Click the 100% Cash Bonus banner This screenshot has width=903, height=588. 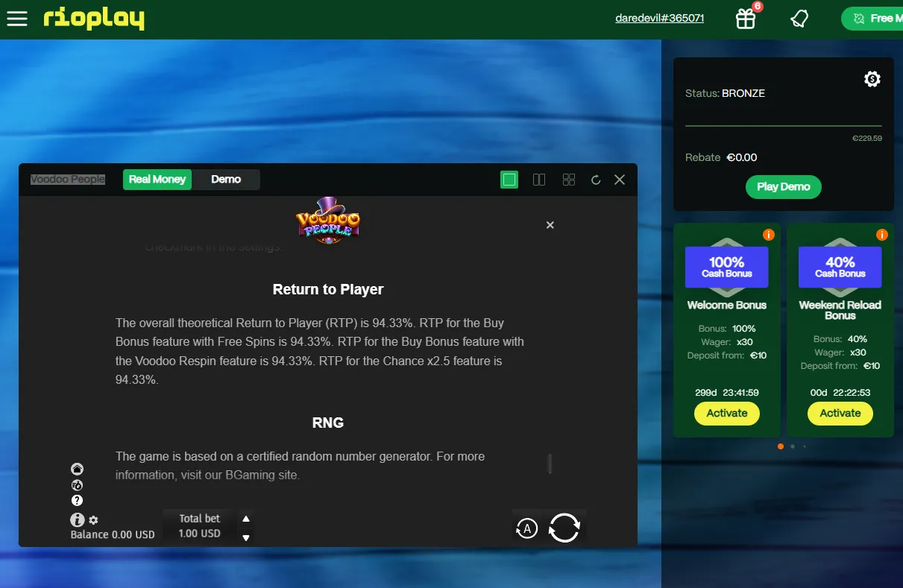727,267
